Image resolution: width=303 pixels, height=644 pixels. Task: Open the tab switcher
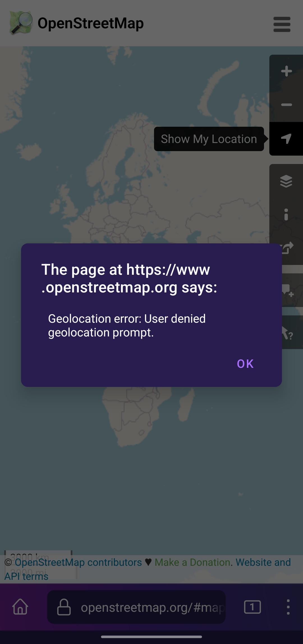coord(252,607)
